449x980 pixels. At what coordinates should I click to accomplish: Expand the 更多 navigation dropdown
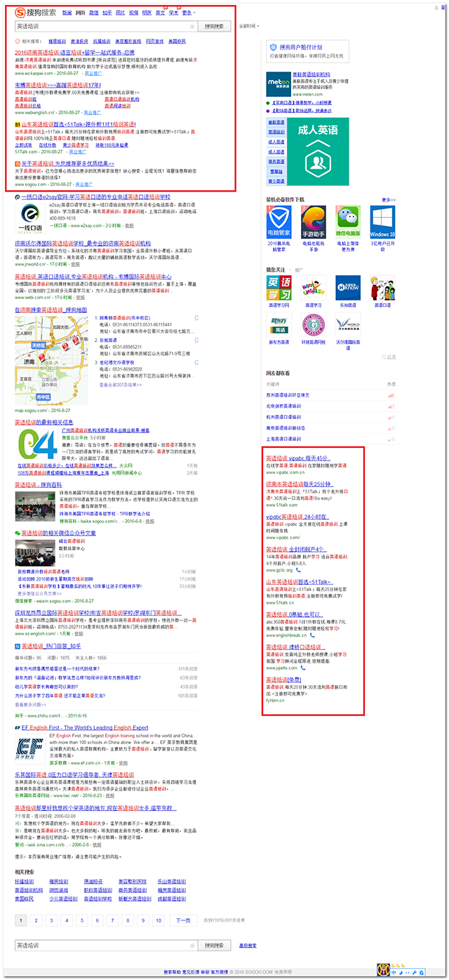[x=188, y=13]
